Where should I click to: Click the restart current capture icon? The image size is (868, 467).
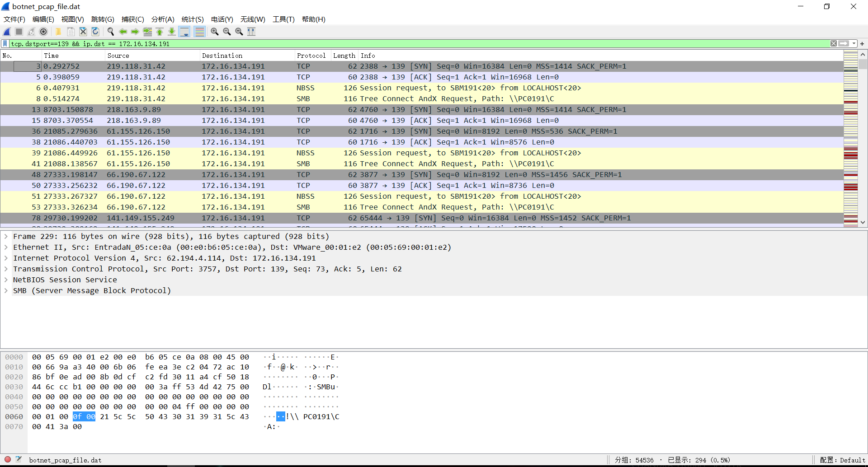[31, 32]
